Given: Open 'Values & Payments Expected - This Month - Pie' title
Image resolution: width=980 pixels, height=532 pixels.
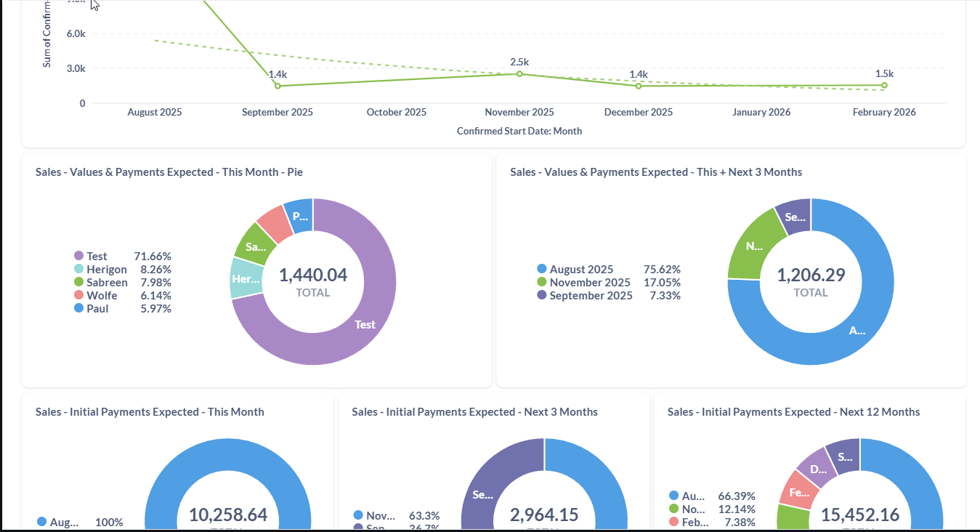Looking at the screenshot, I should 169,172.
